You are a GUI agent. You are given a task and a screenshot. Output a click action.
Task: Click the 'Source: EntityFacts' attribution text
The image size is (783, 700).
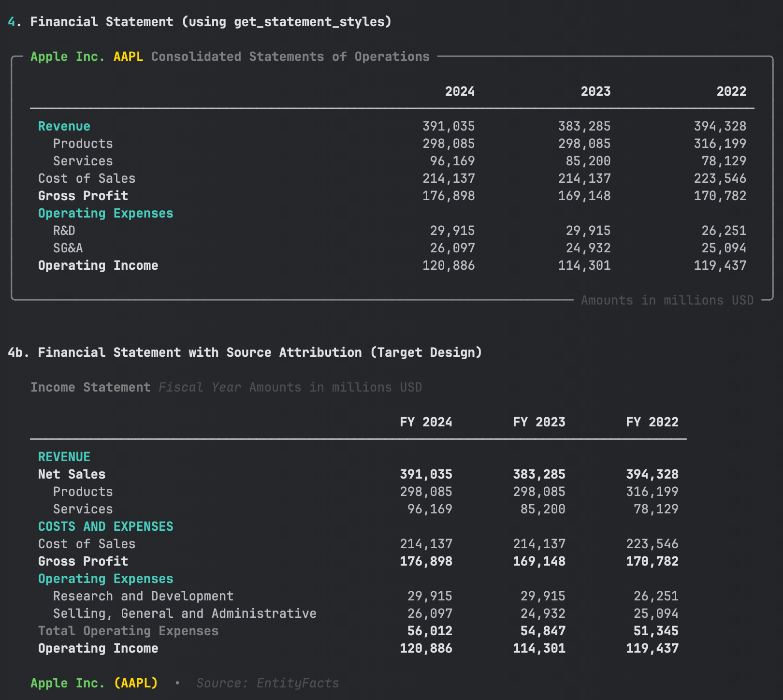[267, 683]
